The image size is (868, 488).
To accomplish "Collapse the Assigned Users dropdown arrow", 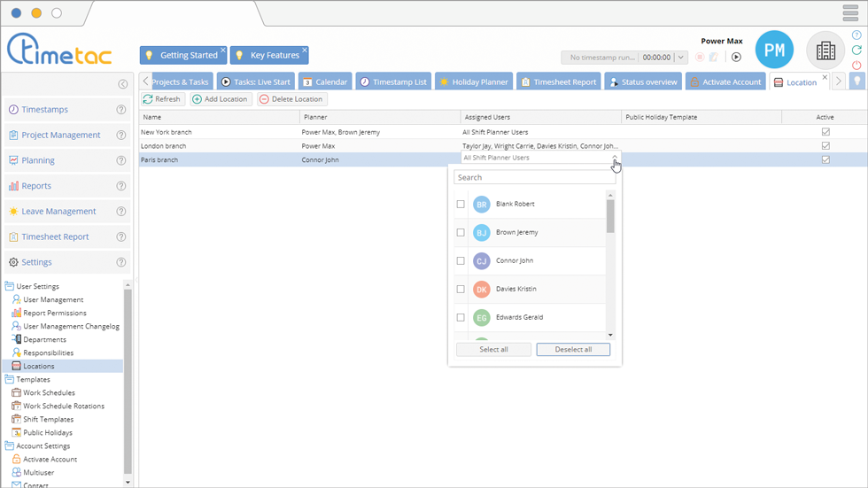I will point(615,158).
